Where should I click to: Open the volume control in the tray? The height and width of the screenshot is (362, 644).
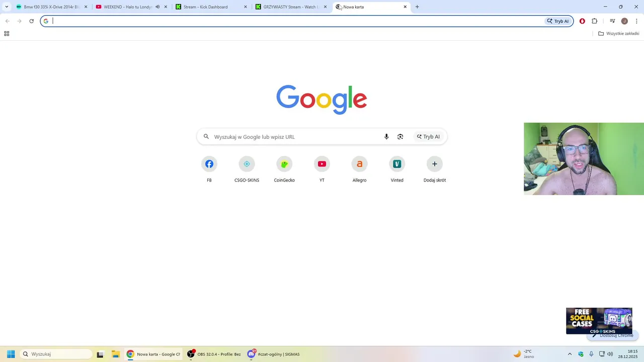pos(610,354)
